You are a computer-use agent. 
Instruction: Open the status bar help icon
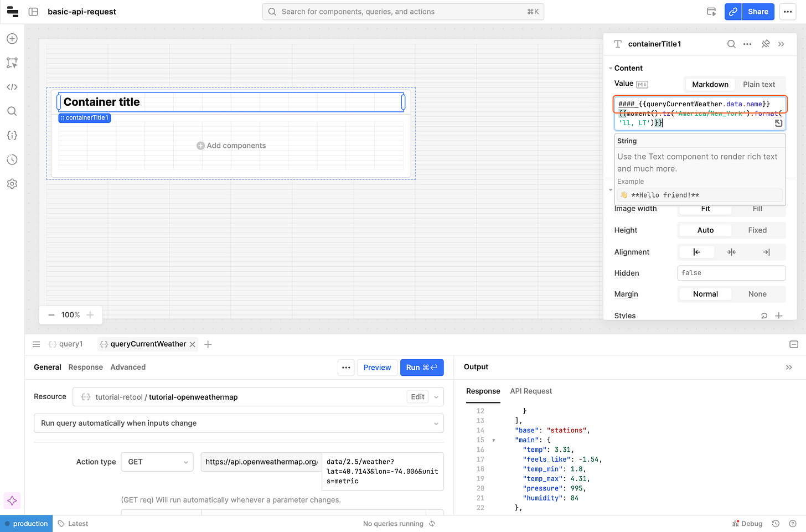click(x=793, y=524)
